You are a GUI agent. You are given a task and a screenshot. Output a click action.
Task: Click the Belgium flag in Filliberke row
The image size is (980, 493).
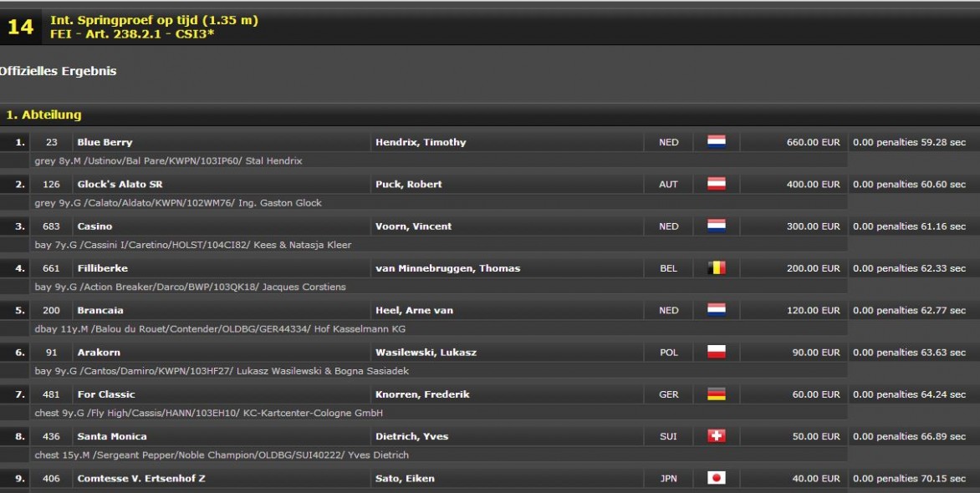pos(717,268)
